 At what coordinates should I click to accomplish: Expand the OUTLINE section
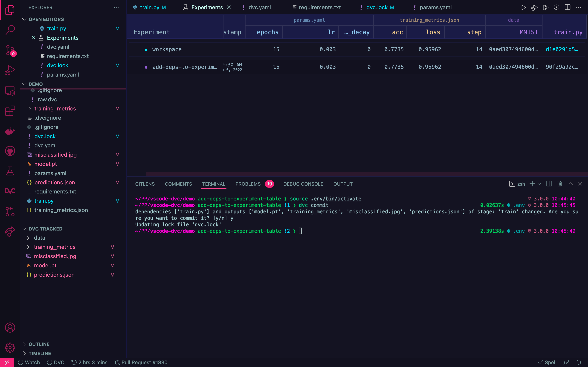coord(39,344)
